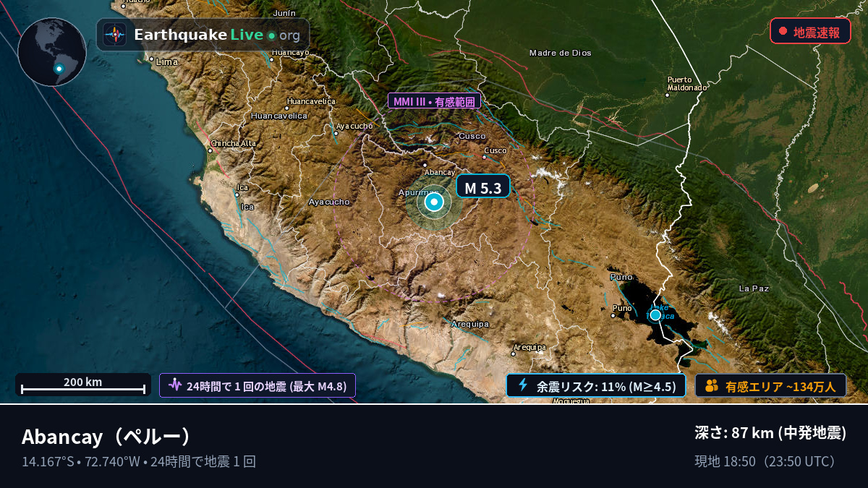Click the Puerto Maldonado city label

tap(685, 83)
